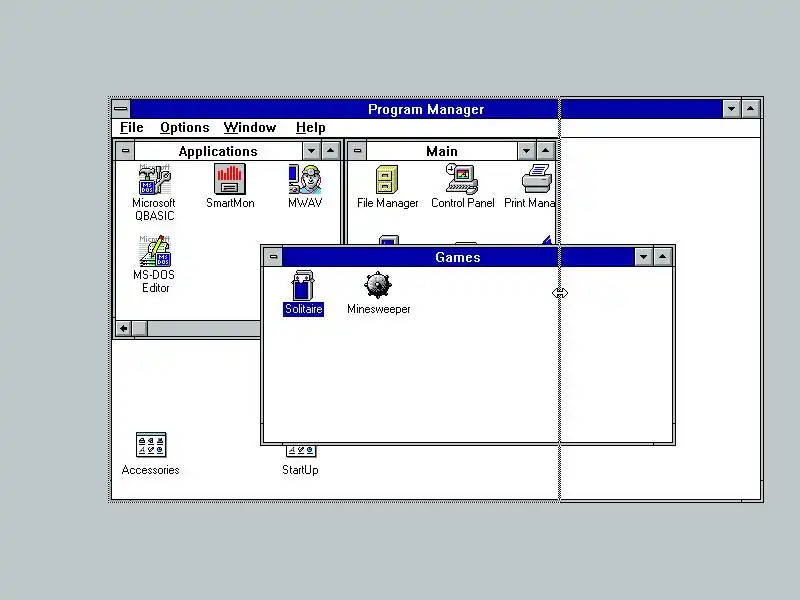Select the MWAV anti-virus icon
800x600 pixels.
305,179
